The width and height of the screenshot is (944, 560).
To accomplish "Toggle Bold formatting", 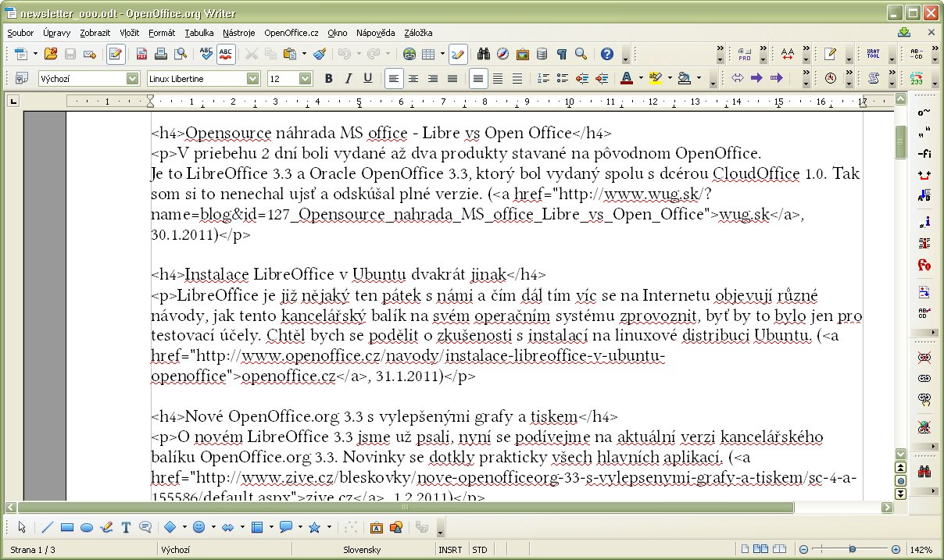I will click(329, 78).
